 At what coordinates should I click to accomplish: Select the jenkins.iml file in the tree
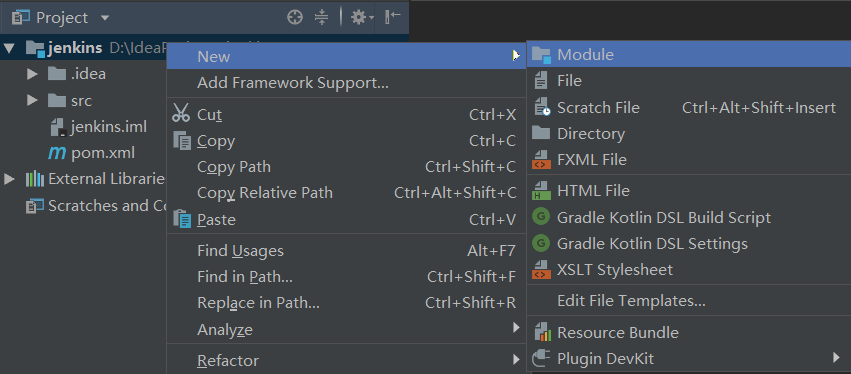[x=99, y=128]
